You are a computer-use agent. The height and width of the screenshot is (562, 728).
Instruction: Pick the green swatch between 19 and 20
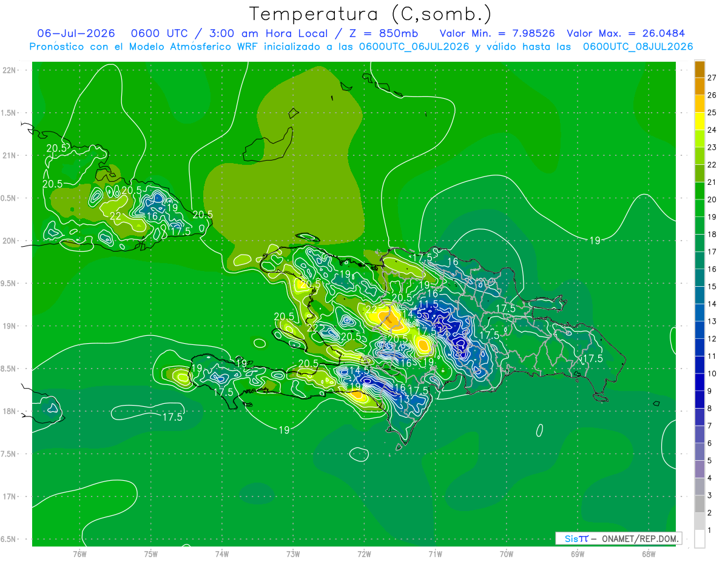[699, 208]
